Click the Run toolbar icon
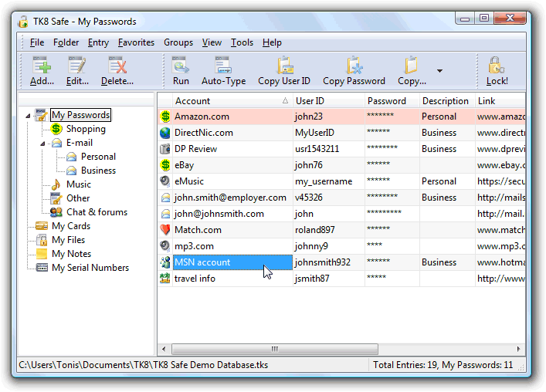The image size is (546, 392). 181,65
